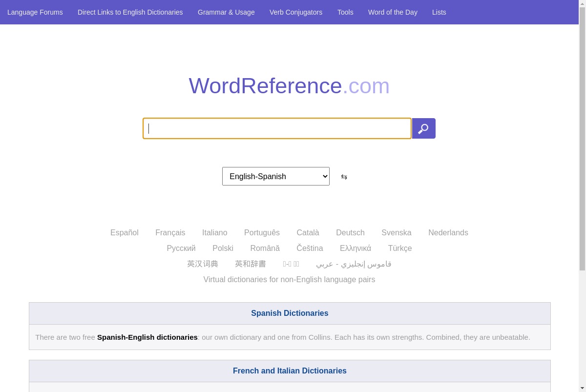Image resolution: width=586 pixels, height=392 pixels.
Task: Switch site language to Nederlands
Action: tap(448, 233)
